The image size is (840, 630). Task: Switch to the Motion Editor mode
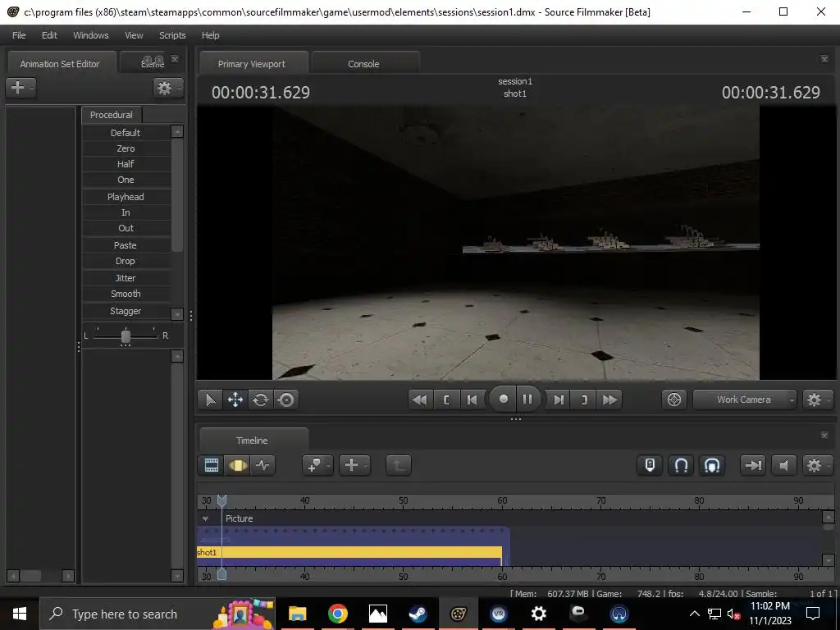pos(237,465)
